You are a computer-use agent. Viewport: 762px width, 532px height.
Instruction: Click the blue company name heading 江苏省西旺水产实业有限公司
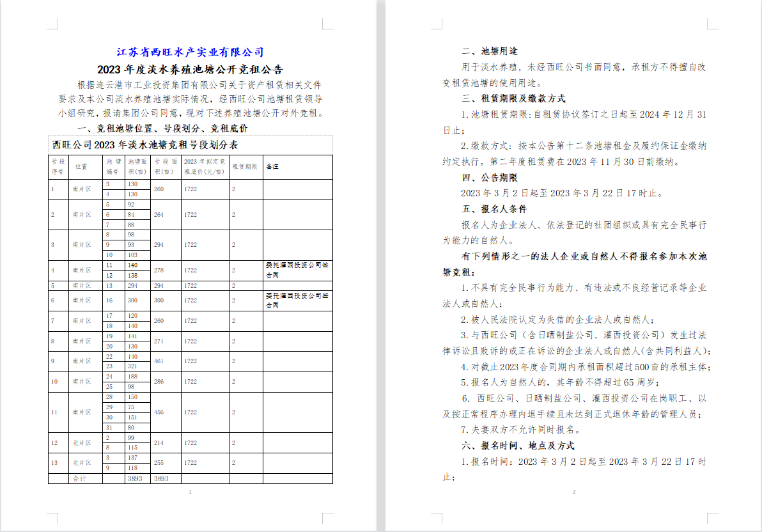tap(190, 52)
